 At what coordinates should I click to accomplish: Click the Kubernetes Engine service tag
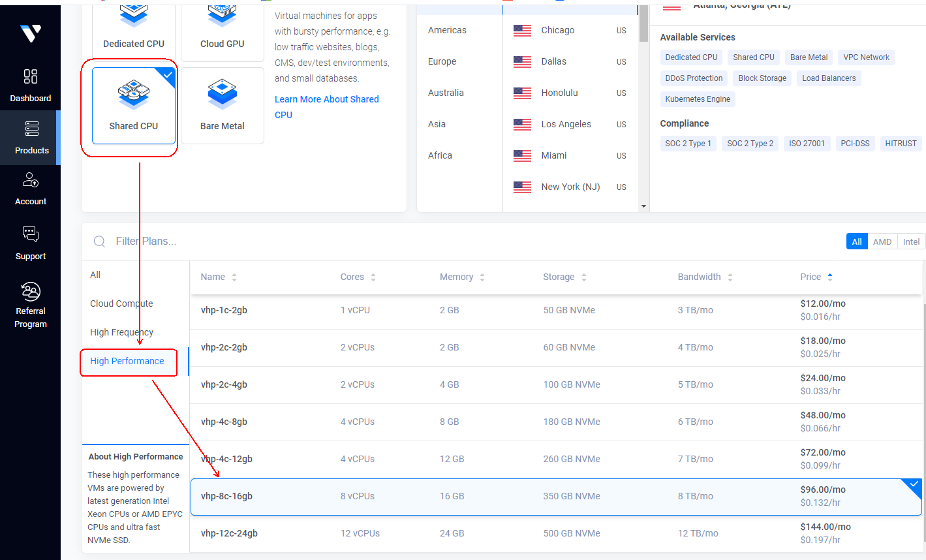(x=698, y=99)
